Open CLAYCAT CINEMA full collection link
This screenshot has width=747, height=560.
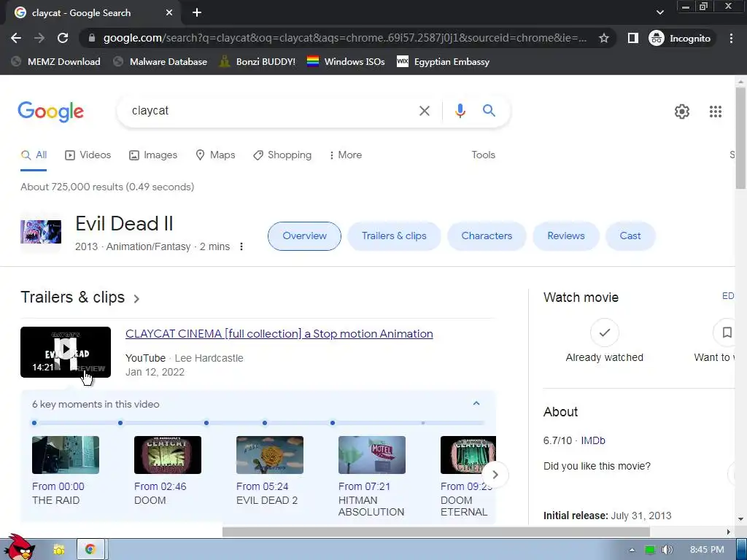(x=279, y=334)
